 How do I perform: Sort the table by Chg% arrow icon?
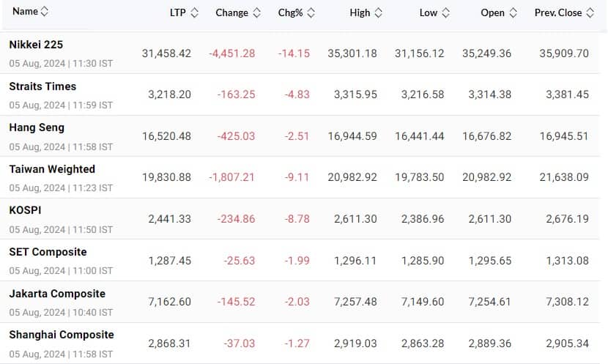pos(311,12)
